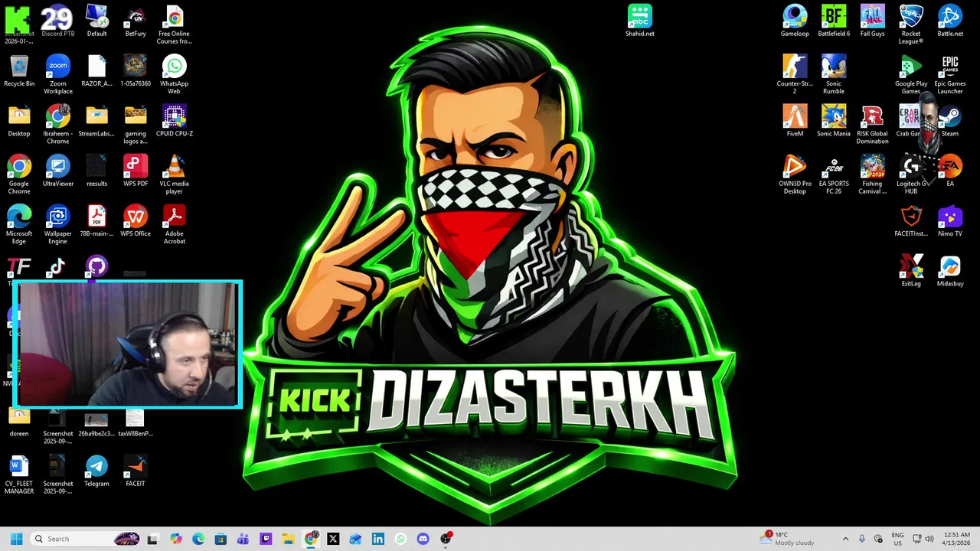This screenshot has width=980, height=551.
Task: Launch FiveM from the desktop
Action: (x=795, y=120)
